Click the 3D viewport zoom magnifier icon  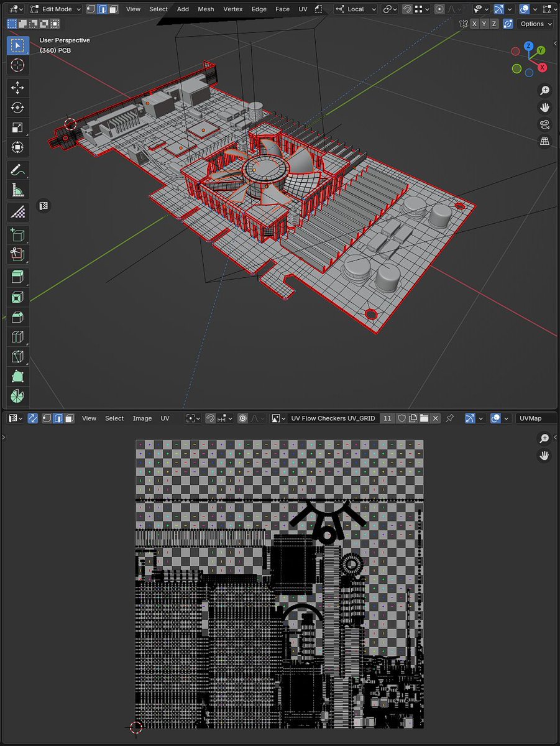[x=544, y=91]
